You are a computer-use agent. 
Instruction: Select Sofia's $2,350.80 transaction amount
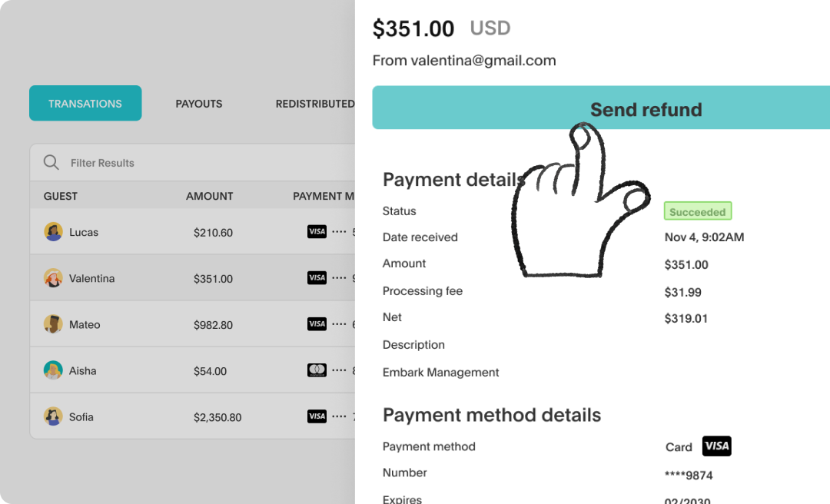point(217,417)
